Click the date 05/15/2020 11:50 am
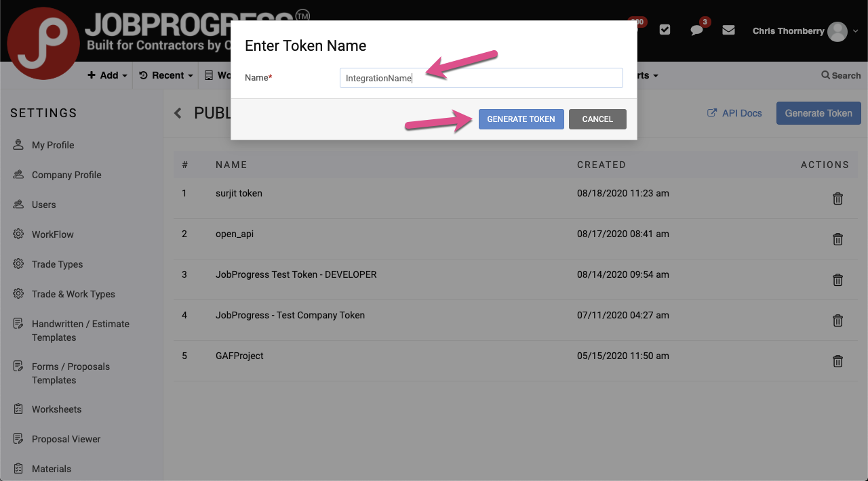 [x=623, y=356]
